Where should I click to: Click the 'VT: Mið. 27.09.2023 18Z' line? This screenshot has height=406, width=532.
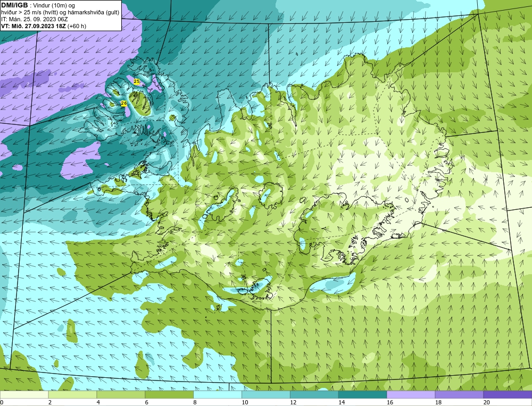(44, 26)
